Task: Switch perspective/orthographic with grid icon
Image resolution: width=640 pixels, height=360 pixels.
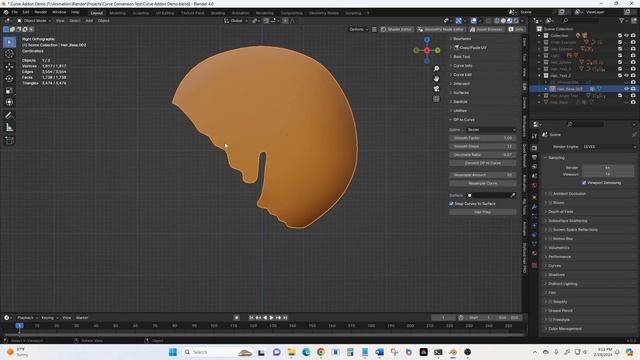Action: [436, 99]
